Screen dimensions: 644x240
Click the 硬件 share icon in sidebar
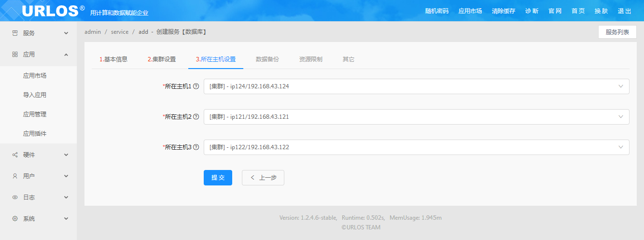pos(15,155)
